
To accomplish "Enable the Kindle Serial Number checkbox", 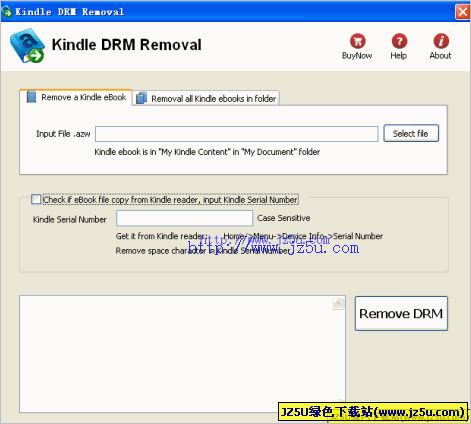I will pos(36,199).
